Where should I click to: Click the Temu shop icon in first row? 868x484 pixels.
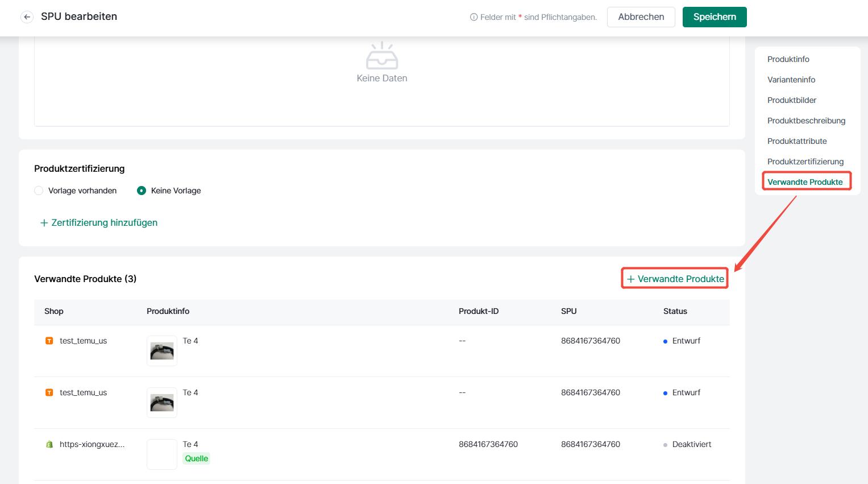pyautogui.click(x=49, y=341)
